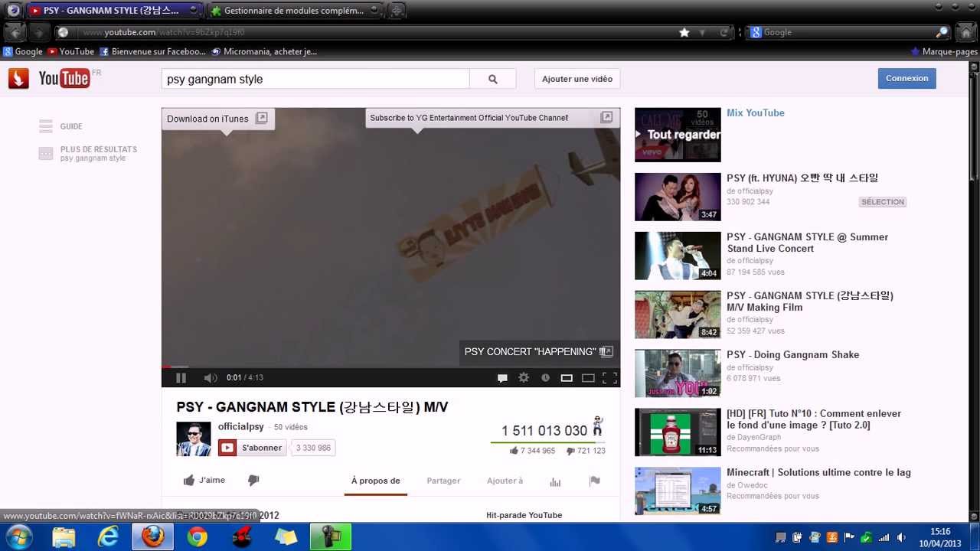
Task: Open the player settings gear icon
Action: click(524, 377)
